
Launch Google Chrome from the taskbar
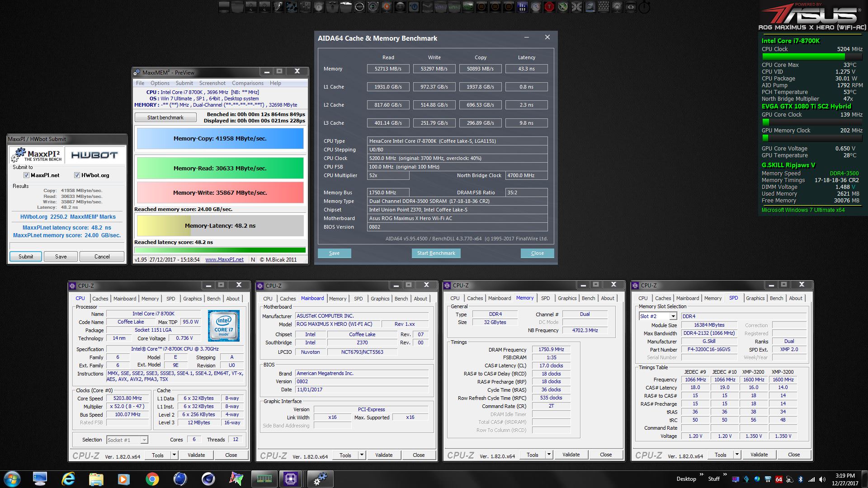[x=152, y=479]
